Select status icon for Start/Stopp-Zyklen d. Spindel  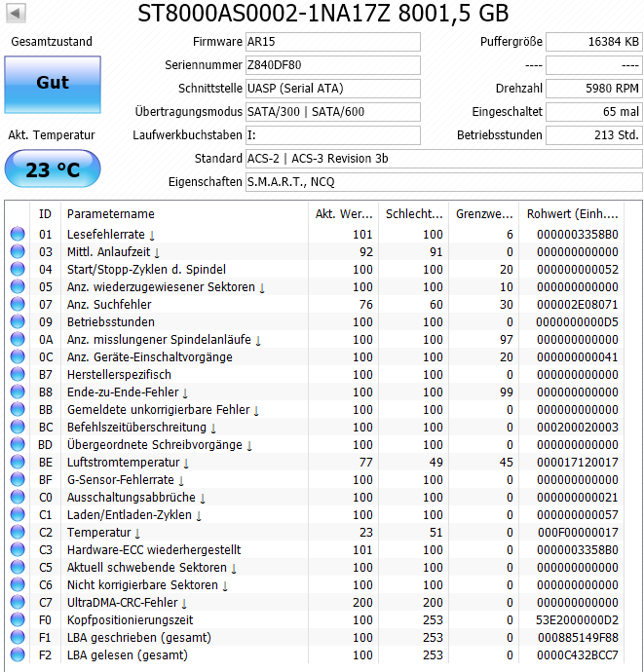[18, 269]
